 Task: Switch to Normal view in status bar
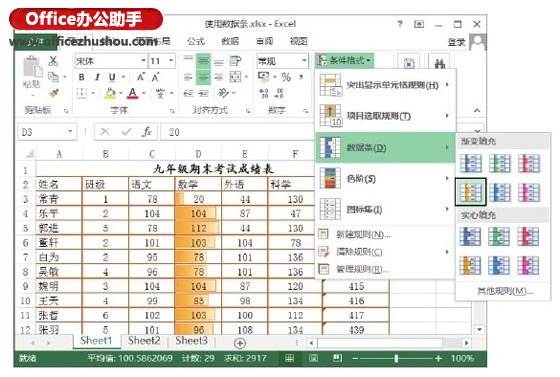click(x=289, y=358)
